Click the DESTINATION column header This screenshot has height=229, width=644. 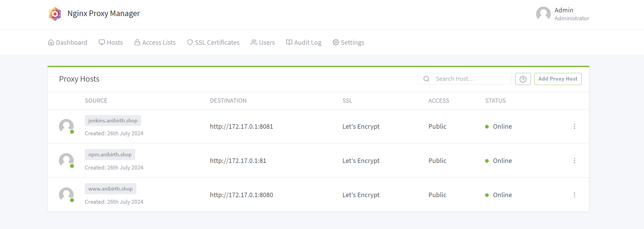[x=228, y=101]
